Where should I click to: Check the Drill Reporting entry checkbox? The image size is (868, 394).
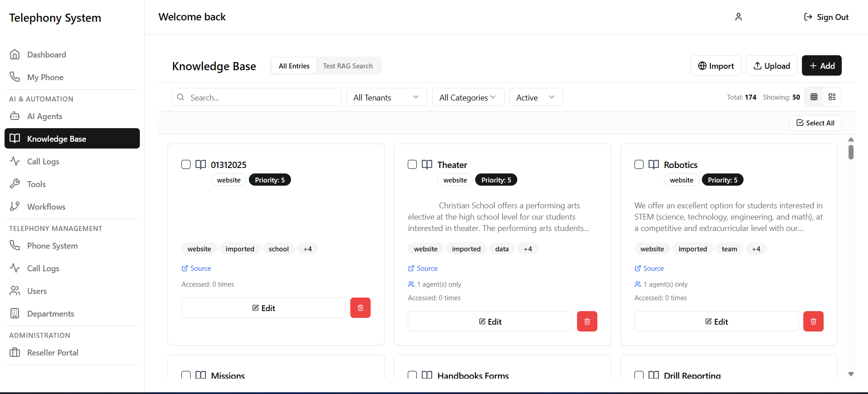click(639, 375)
